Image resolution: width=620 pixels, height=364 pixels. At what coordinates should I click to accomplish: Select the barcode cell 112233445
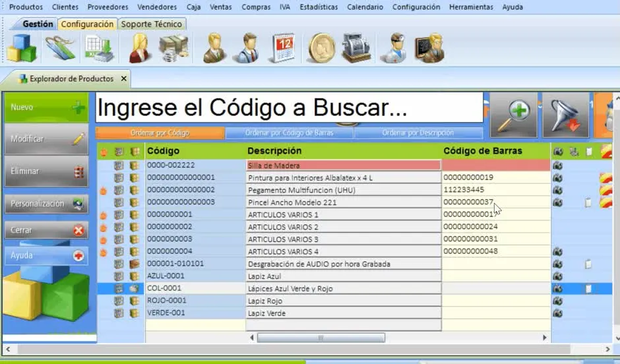(x=496, y=190)
